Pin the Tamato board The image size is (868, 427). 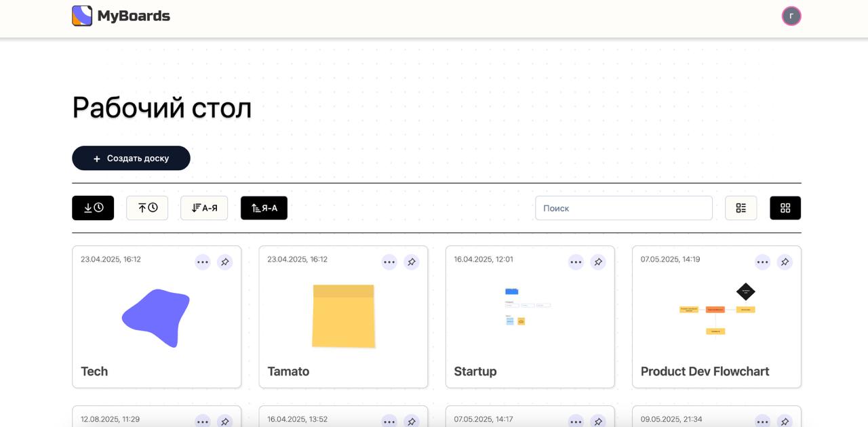412,262
